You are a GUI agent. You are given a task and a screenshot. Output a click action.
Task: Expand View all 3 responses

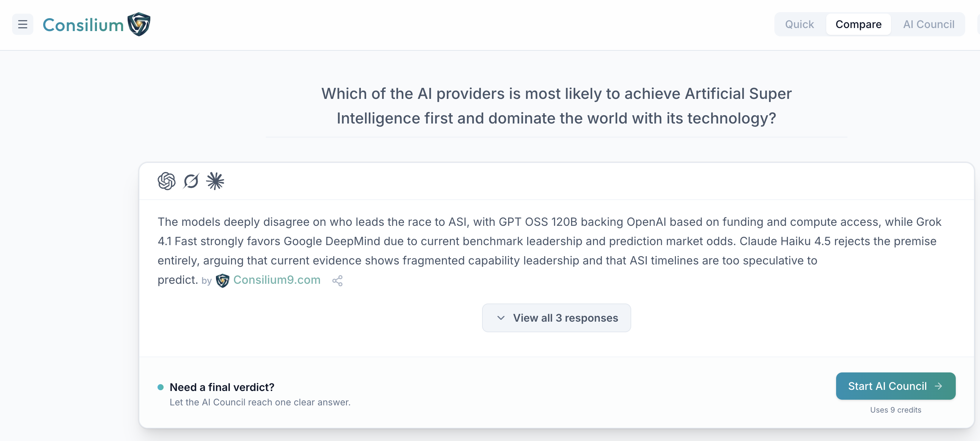click(565, 318)
